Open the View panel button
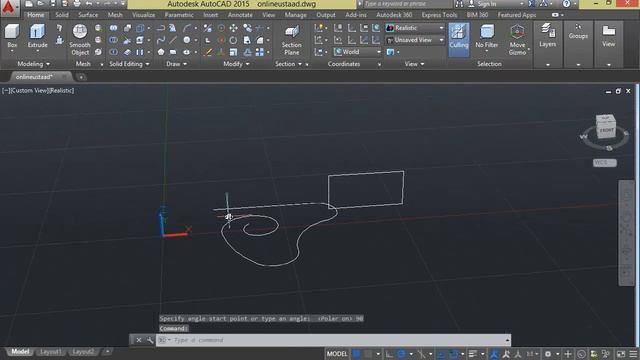 click(x=608, y=36)
